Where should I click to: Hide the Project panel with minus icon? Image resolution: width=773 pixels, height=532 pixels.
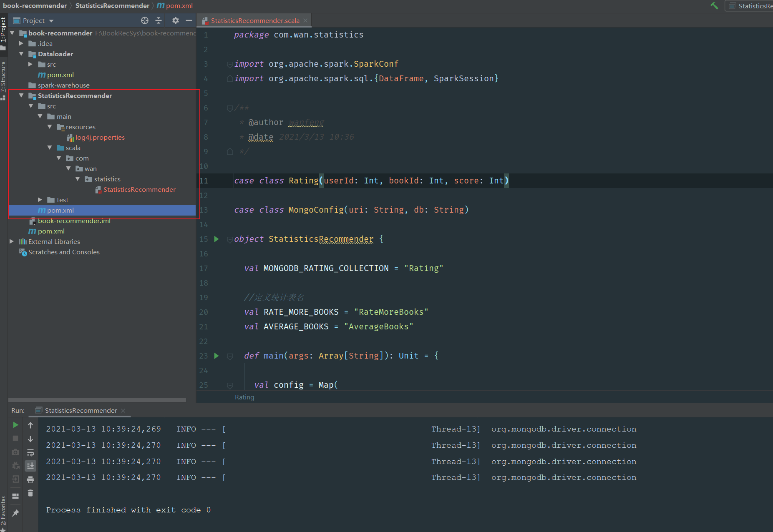(189, 20)
